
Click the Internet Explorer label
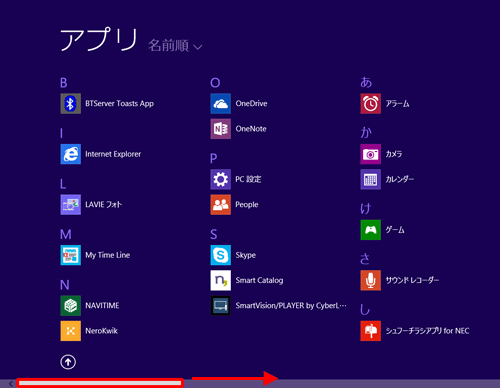[113, 154]
